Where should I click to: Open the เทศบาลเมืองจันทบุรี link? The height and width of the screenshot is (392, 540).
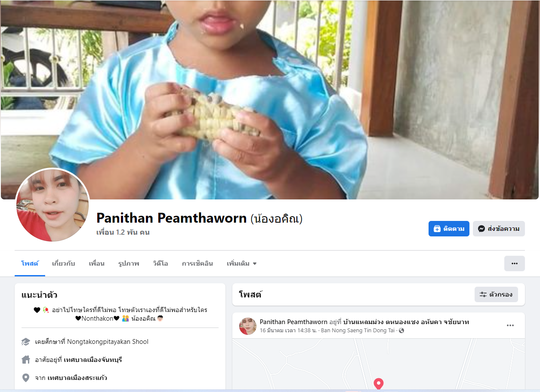[x=93, y=360]
